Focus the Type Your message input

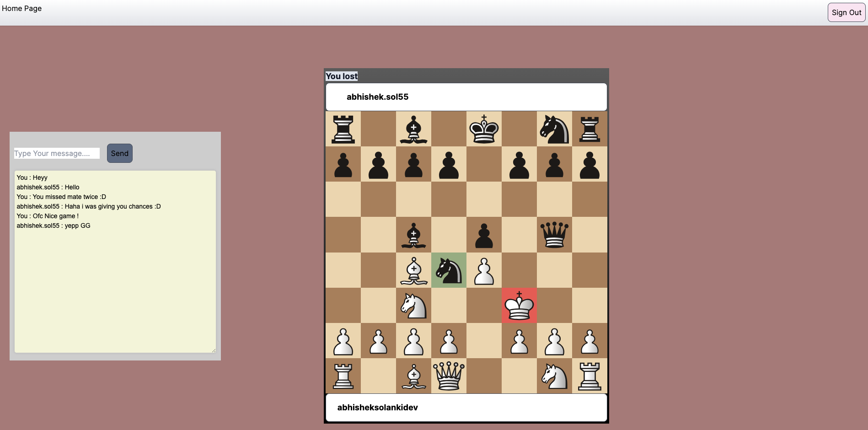57,153
